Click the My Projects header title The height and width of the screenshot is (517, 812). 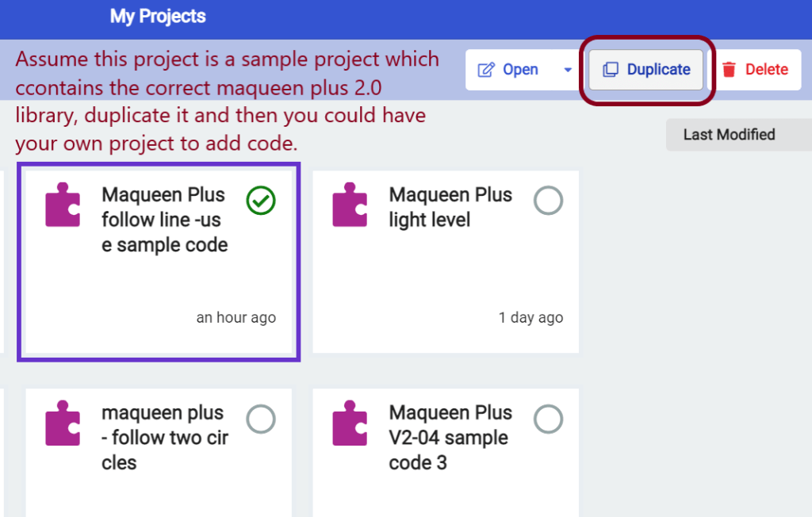tap(158, 17)
